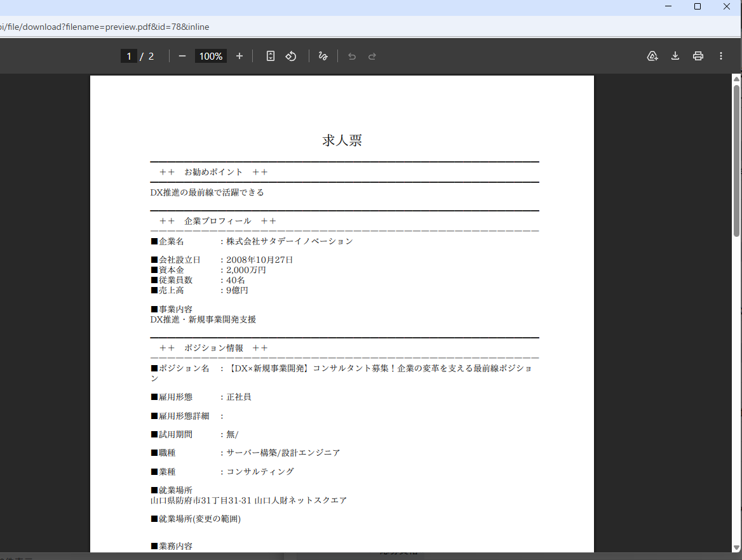Zoom out of the PDF
This screenshot has height=560, width=742.
point(182,57)
